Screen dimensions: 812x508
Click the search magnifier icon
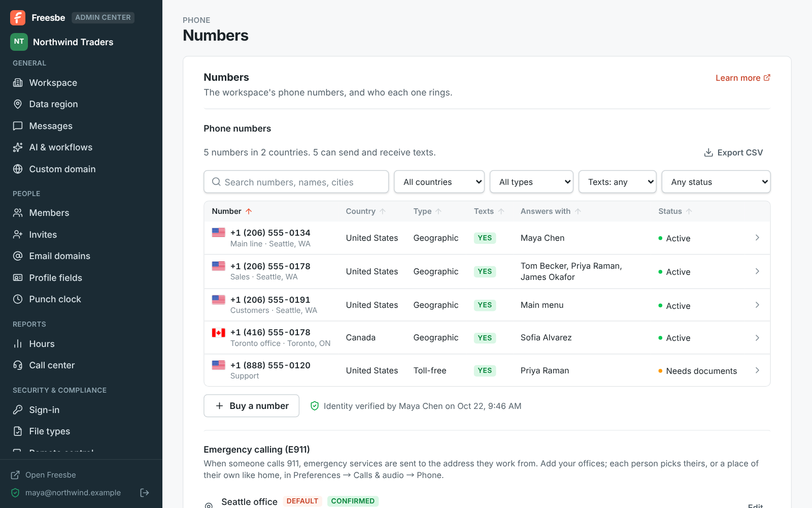coord(216,182)
